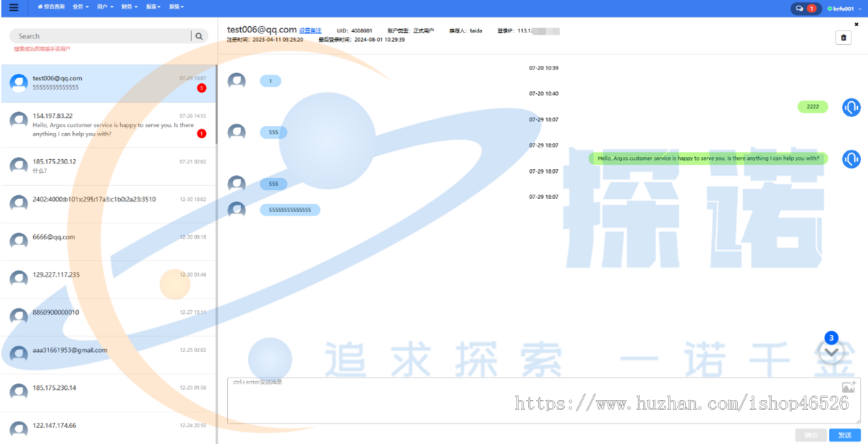Viewport: 868px width, 444px height.
Task: Click the 发送 send button
Action: coord(845,435)
